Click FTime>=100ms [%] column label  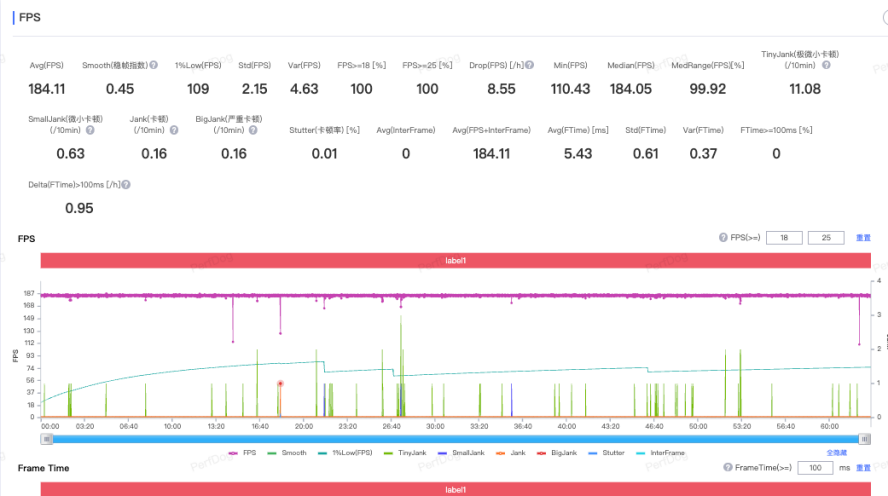click(776, 130)
